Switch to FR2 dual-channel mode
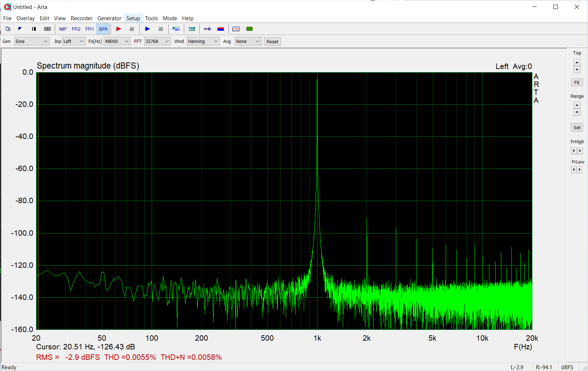 tap(76, 29)
